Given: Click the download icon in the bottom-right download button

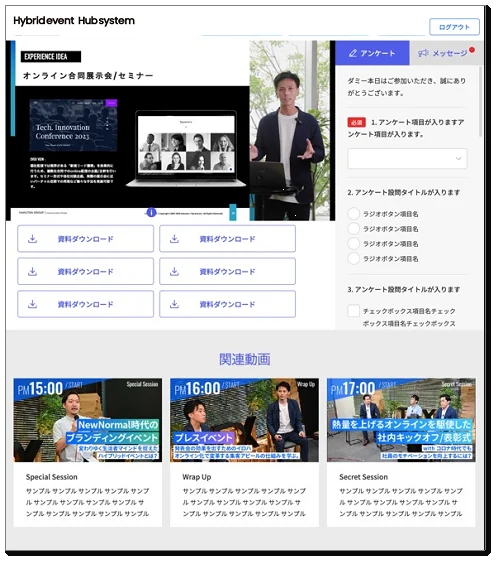Looking at the screenshot, I should click(x=174, y=304).
